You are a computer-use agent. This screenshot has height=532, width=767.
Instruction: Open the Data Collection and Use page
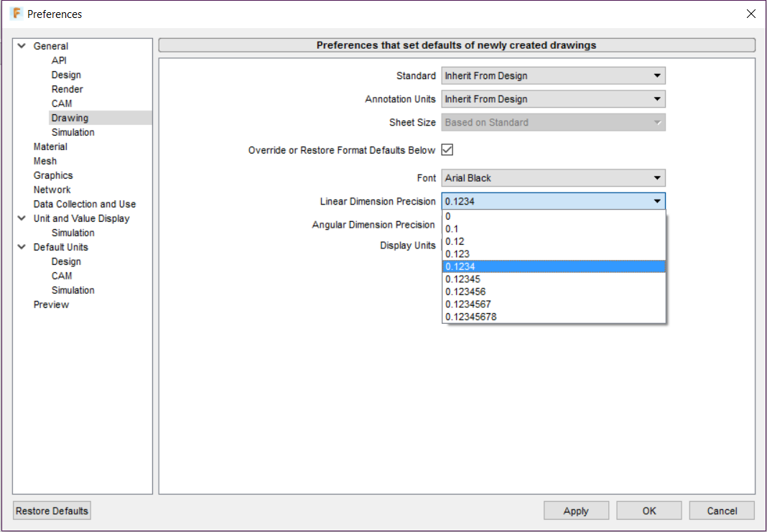[x=84, y=204]
